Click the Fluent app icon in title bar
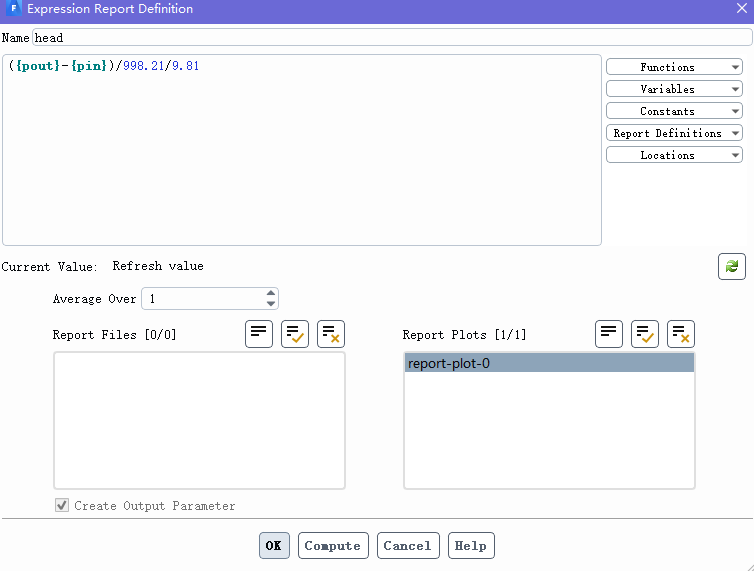Viewport: 754px width, 571px height. tap(14, 9)
